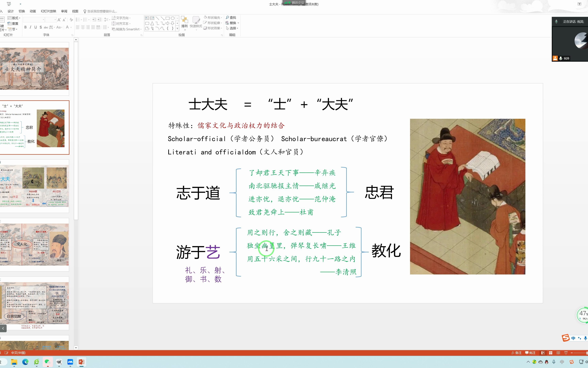The image size is (588, 368).
Task: Click the 形状轮廓 shape outline button
Action: pos(213,23)
